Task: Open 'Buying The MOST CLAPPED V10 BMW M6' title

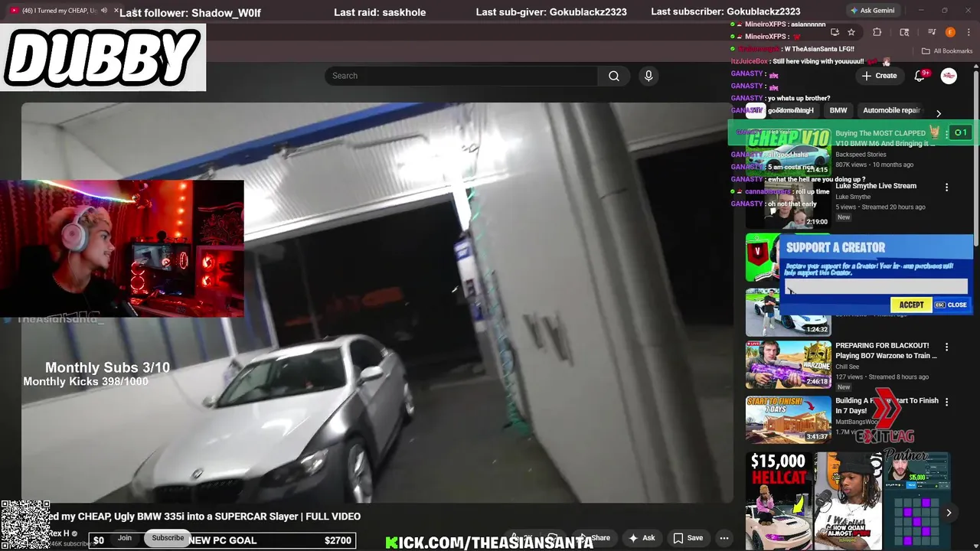Action: coord(885,138)
